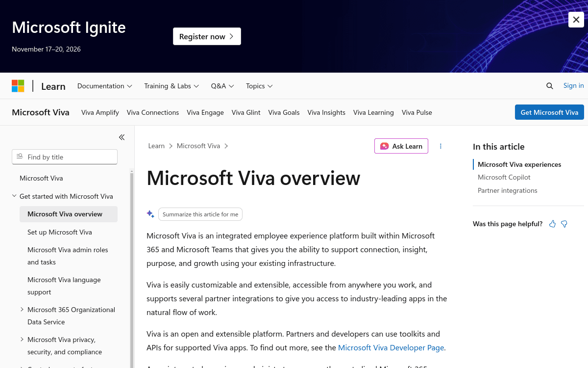Click the thumbs up helpful icon
Screen dimensions: 588x368
tap(553, 224)
